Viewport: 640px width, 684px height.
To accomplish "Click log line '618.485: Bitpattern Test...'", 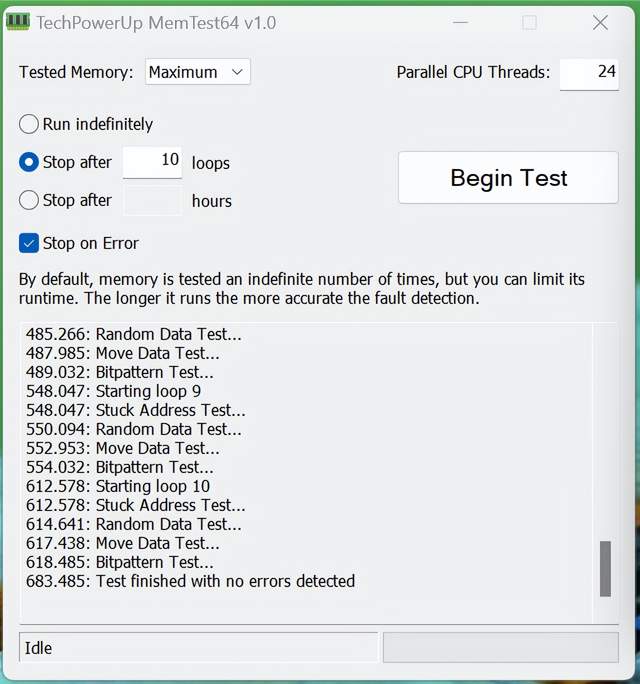I will 120,562.
